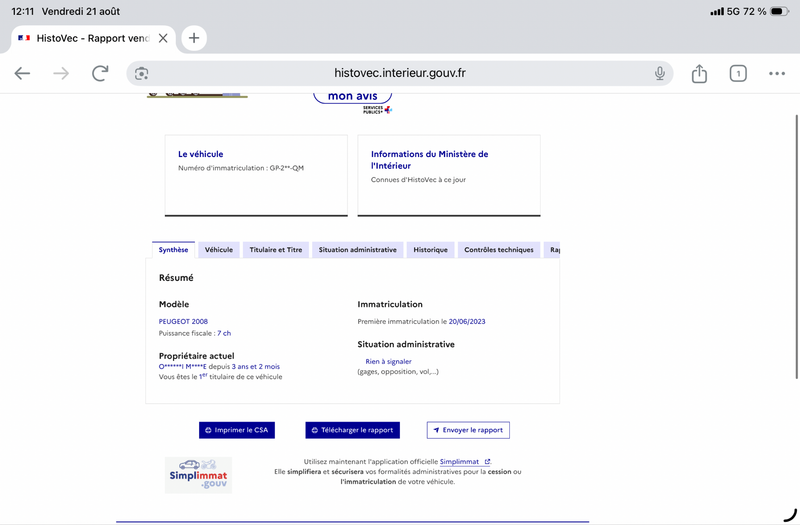Open the share sheet icon
Image resolution: width=800 pixels, height=525 pixels.
(699, 73)
